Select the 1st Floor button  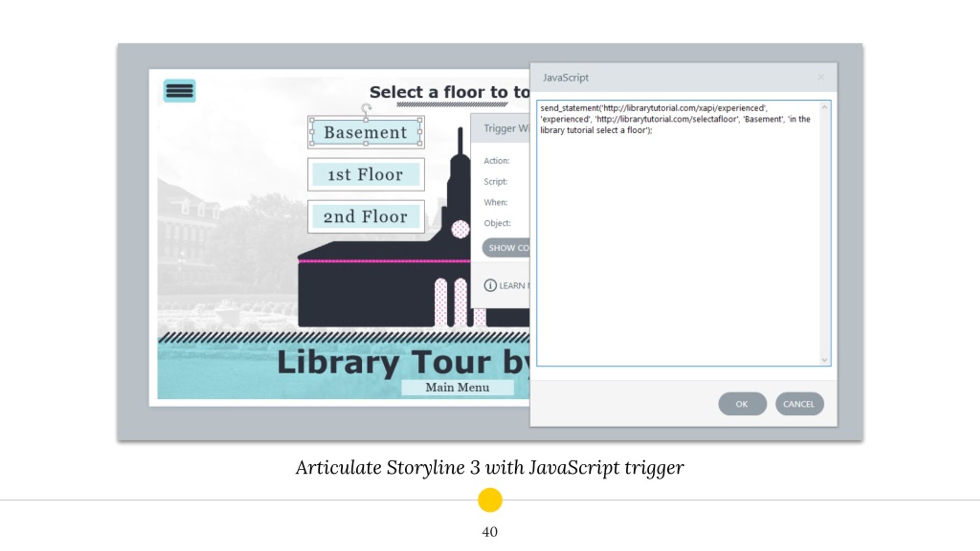366,174
